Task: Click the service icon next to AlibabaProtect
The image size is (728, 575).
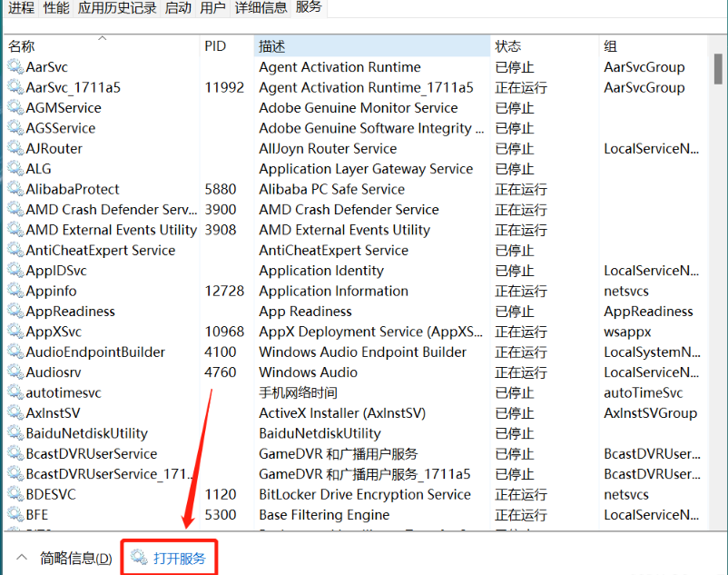Action: tap(15, 189)
